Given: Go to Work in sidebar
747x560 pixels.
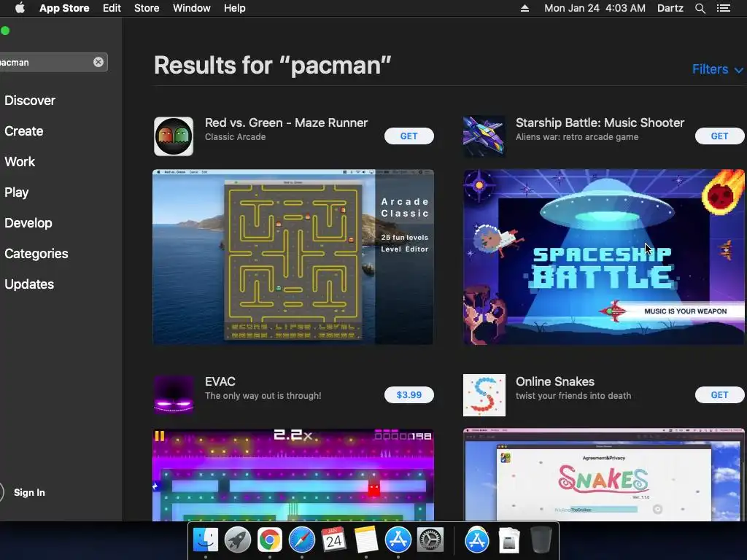Looking at the screenshot, I should [20, 161].
